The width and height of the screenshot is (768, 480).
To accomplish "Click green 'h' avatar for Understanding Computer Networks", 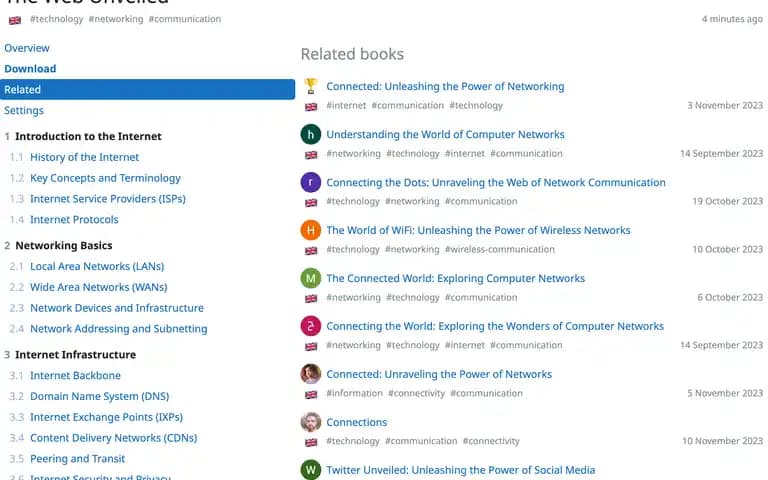I will [x=311, y=134].
